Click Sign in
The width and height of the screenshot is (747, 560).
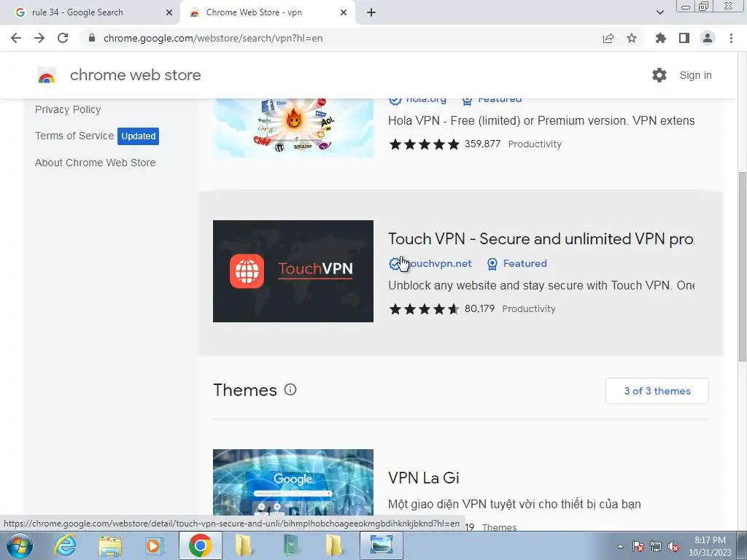pos(695,75)
